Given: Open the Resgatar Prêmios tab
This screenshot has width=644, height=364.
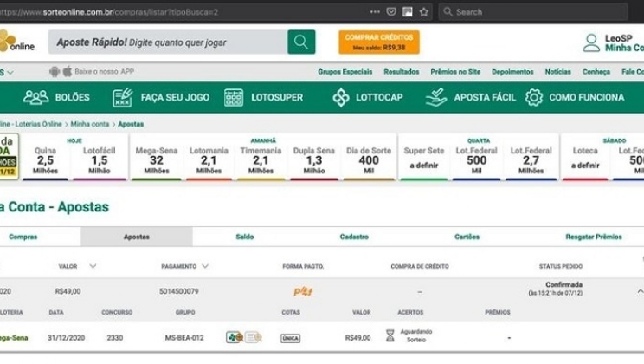Looking at the screenshot, I should click(x=594, y=237).
